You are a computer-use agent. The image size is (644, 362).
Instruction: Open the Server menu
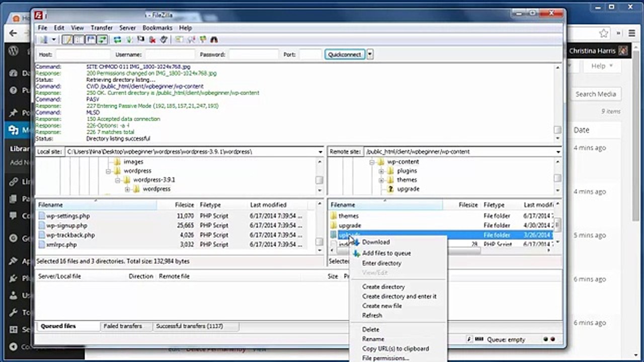pos(127,28)
